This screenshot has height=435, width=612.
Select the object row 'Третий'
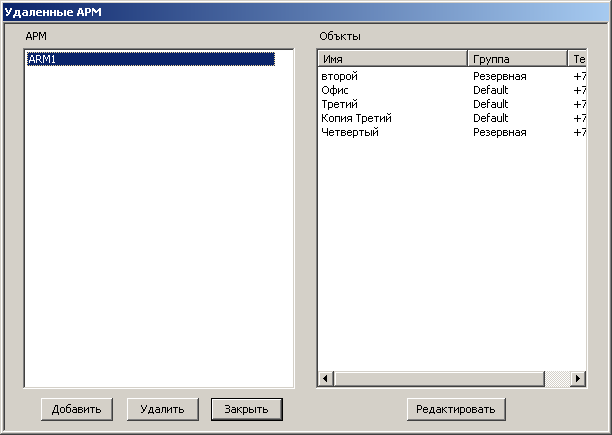point(452,105)
